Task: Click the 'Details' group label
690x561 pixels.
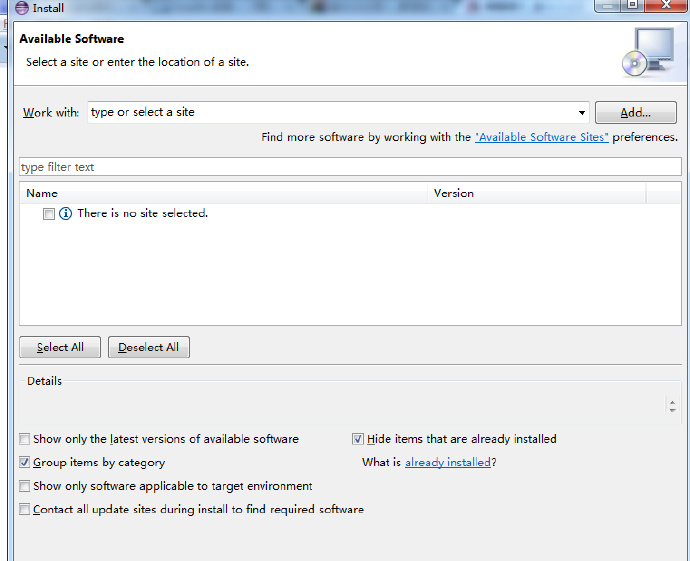Action: 44,381
